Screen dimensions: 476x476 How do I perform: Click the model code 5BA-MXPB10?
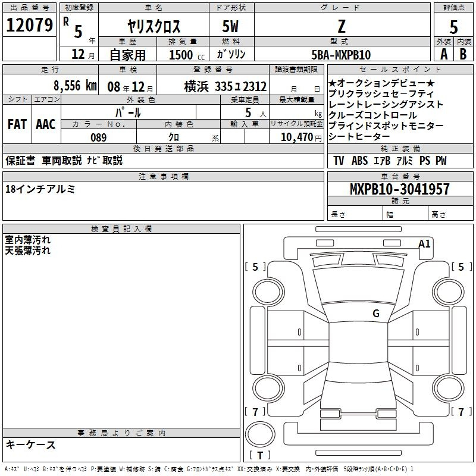(342, 55)
